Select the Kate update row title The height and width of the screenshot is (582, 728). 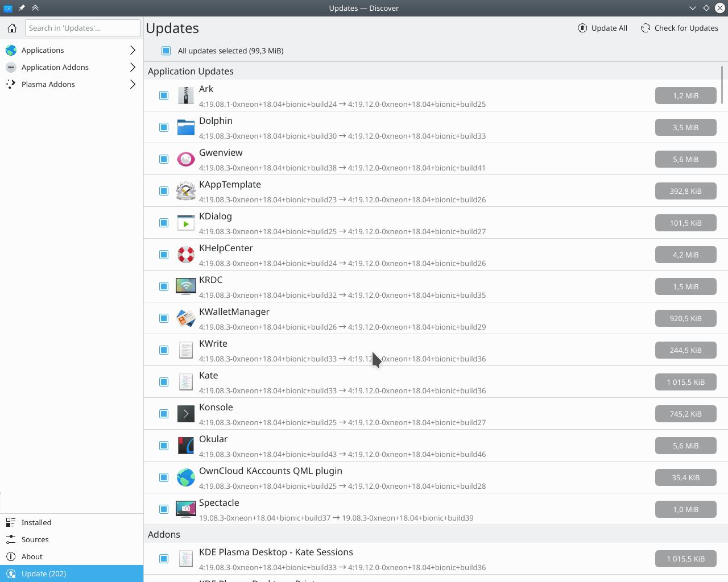[209, 375]
